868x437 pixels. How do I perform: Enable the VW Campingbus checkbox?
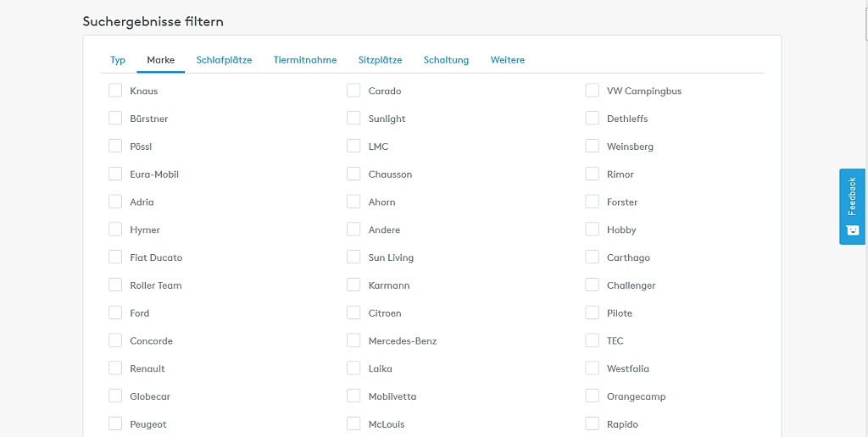click(x=593, y=91)
